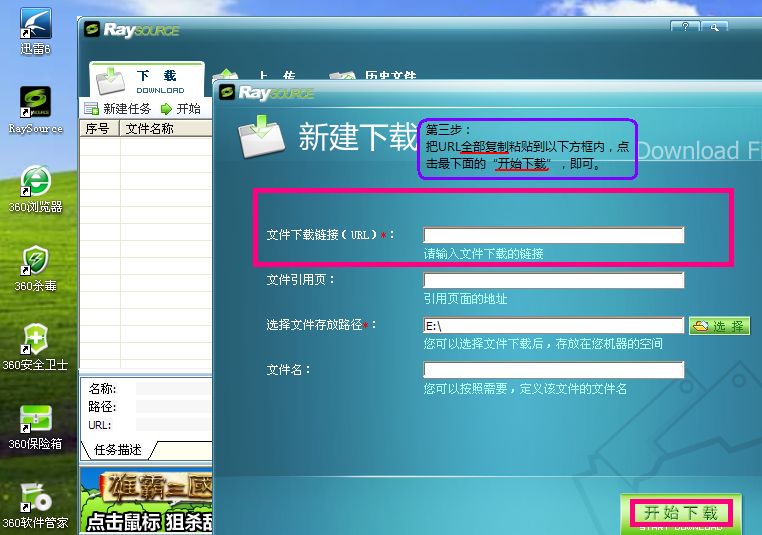This screenshot has height=535, width=762.
Task: Click 新建任务 in the toolbar
Action: [x=118, y=108]
